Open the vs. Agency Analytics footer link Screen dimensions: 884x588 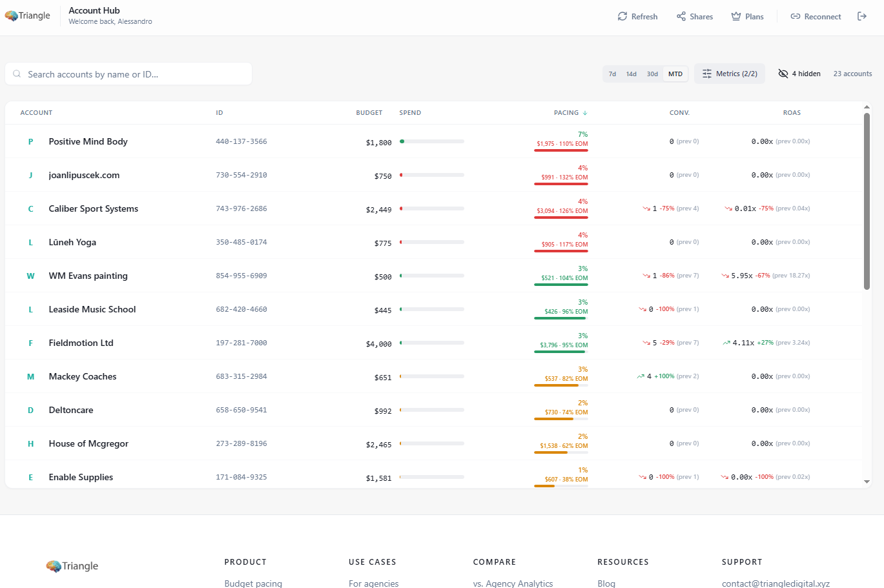pos(513,583)
